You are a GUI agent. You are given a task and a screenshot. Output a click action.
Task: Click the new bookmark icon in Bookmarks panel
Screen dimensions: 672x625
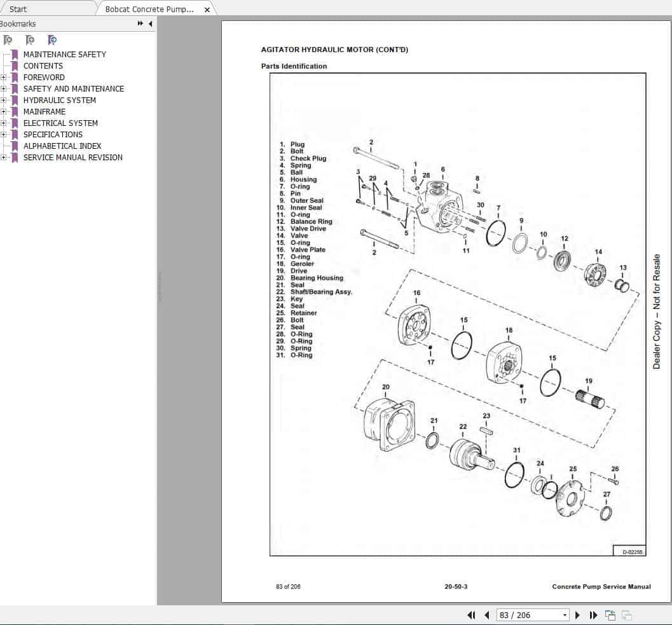click(x=30, y=39)
